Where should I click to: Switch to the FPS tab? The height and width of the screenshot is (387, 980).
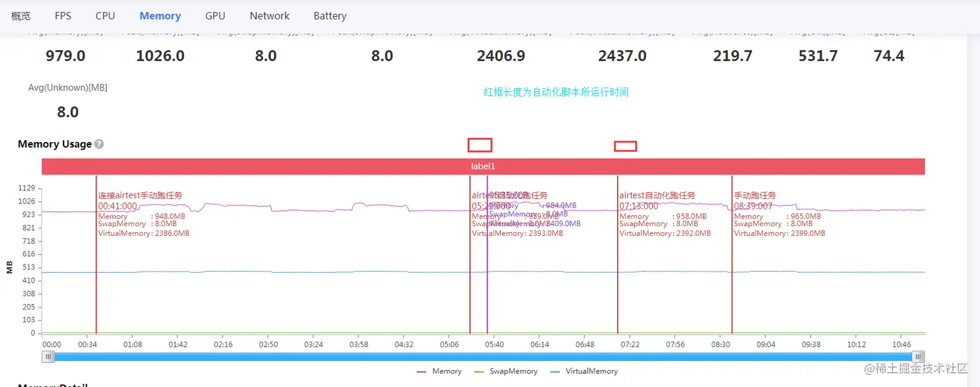pos(63,16)
